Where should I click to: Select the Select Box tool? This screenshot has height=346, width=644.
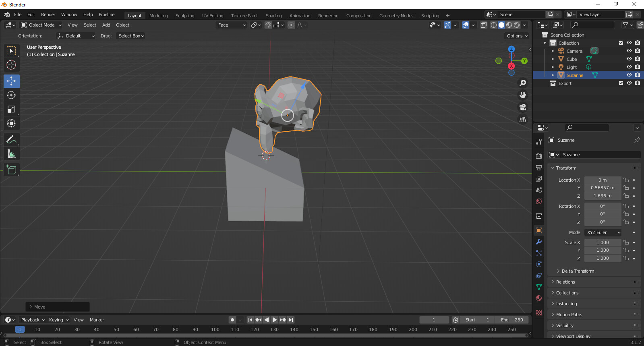11,51
